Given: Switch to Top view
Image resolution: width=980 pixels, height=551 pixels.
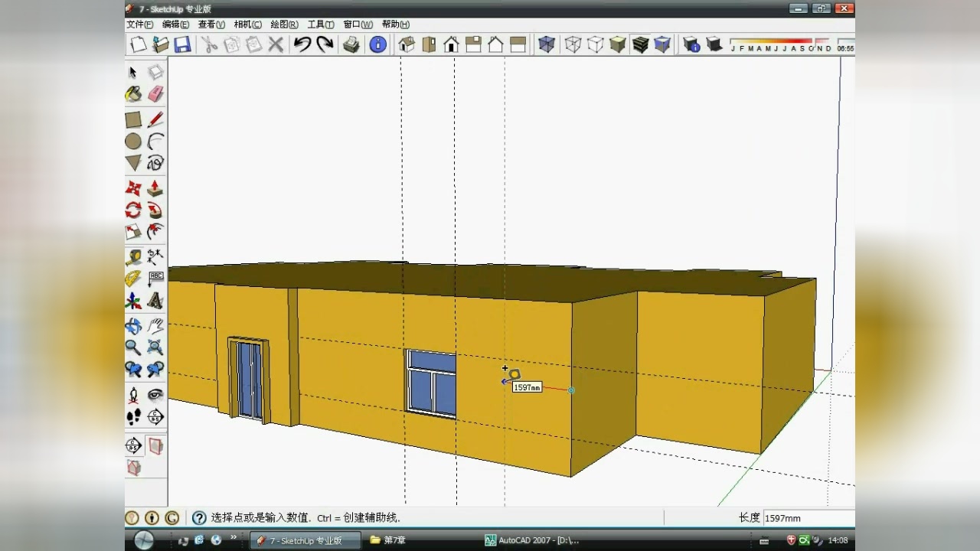Looking at the screenshot, I should coord(429,44).
